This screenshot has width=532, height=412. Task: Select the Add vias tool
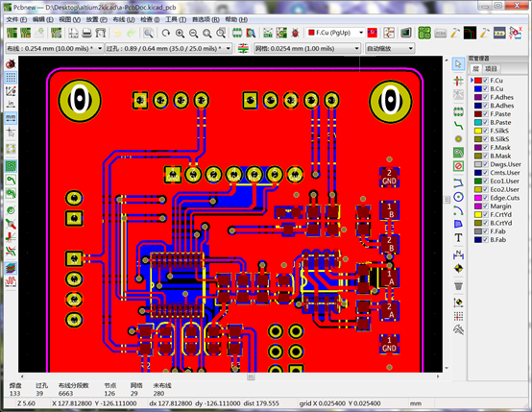tap(458, 139)
